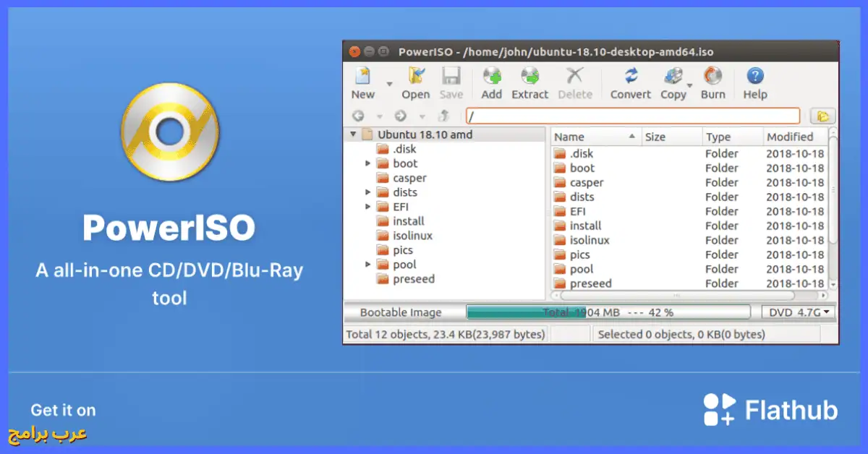
Task: Expand the EFI folder in the tree
Action: [x=368, y=207]
